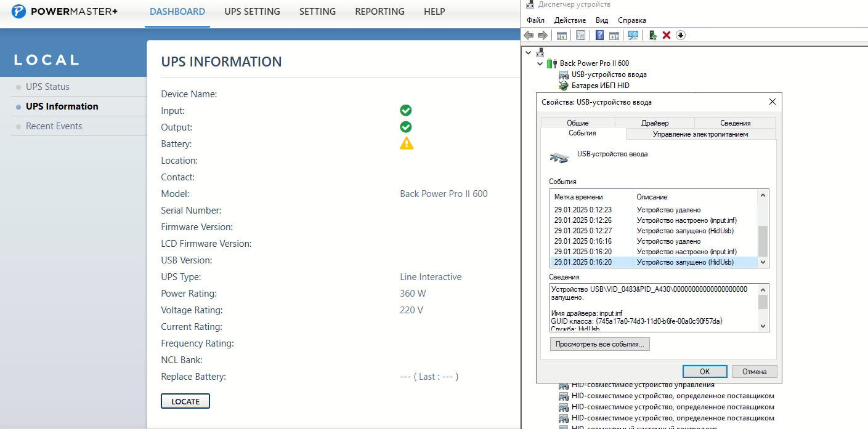Image resolution: width=868 pixels, height=429 pixels.
Task: Collapse the Back Power Pro II 600 node
Action: click(x=540, y=63)
